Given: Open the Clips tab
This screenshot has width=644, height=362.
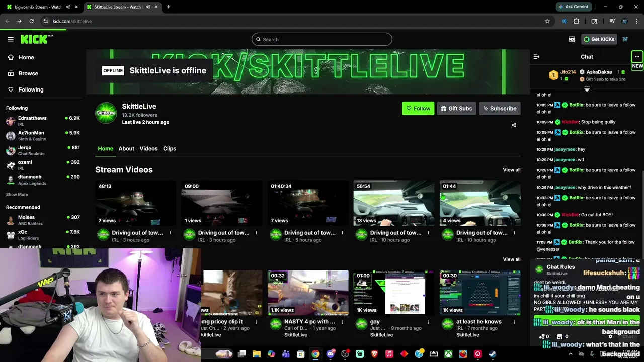Looking at the screenshot, I should coord(170,149).
